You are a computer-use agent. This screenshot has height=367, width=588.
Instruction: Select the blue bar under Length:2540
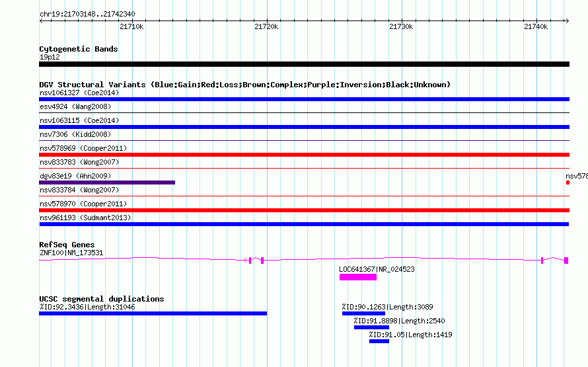tap(371, 327)
